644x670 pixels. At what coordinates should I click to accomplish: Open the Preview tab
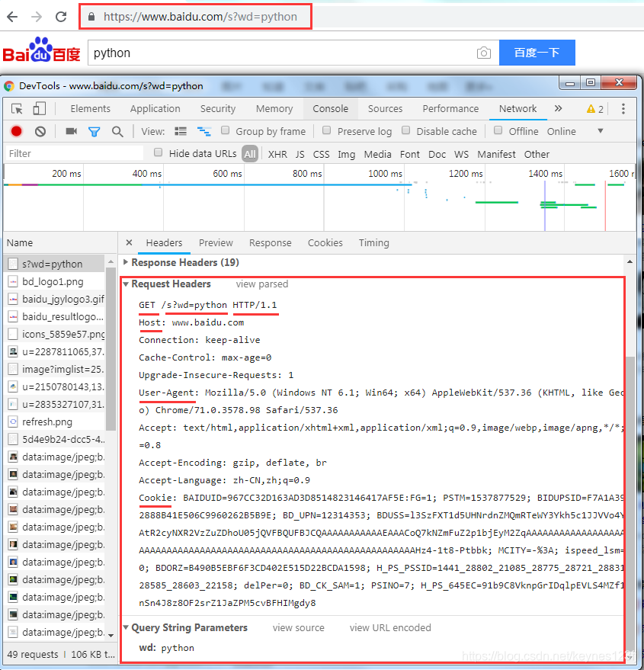pyautogui.click(x=216, y=242)
